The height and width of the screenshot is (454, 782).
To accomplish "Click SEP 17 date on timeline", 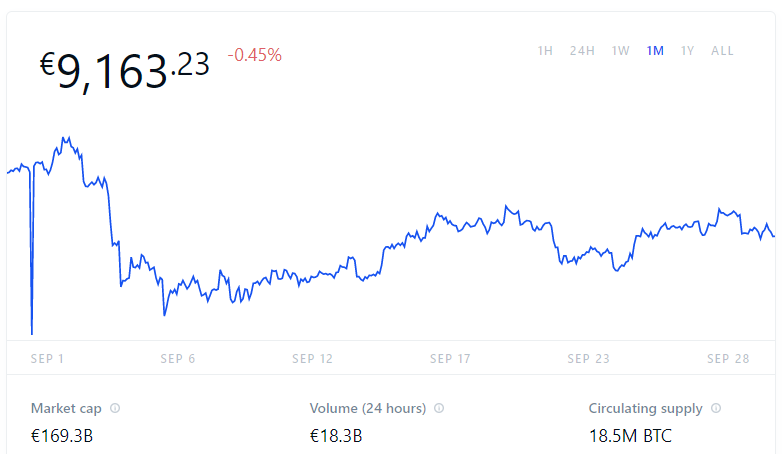I will [450, 358].
